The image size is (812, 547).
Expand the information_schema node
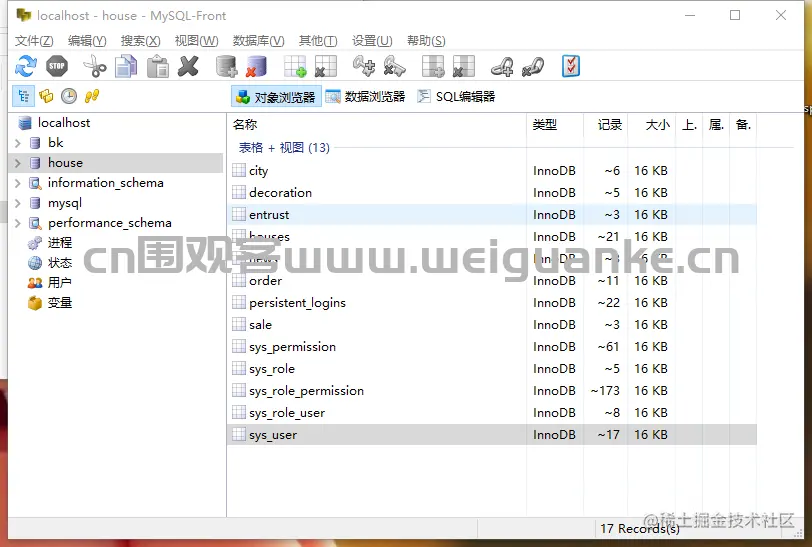18,183
